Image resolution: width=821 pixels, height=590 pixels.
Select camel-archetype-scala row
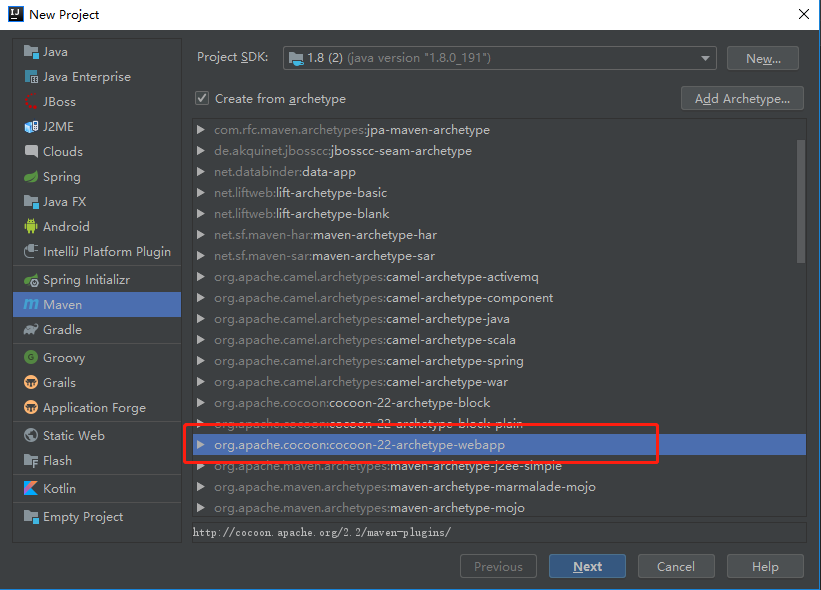tap(499, 340)
